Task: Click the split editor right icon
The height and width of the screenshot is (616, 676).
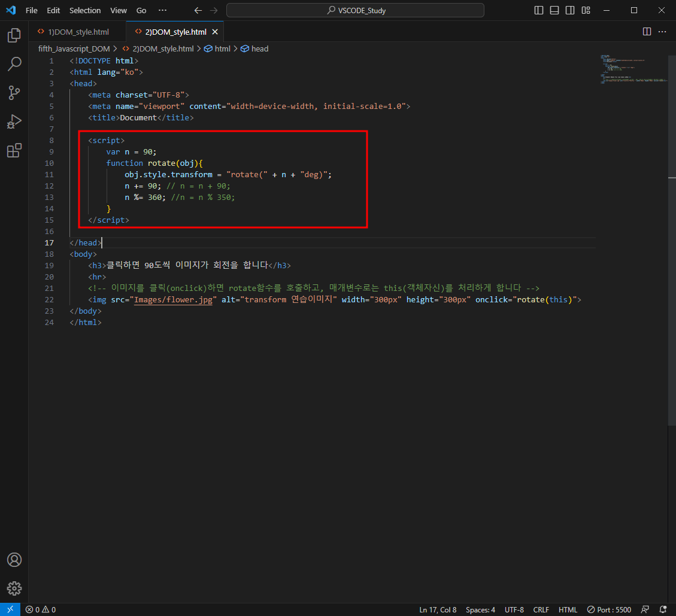Action: pyautogui.click(x=647, y=32)
